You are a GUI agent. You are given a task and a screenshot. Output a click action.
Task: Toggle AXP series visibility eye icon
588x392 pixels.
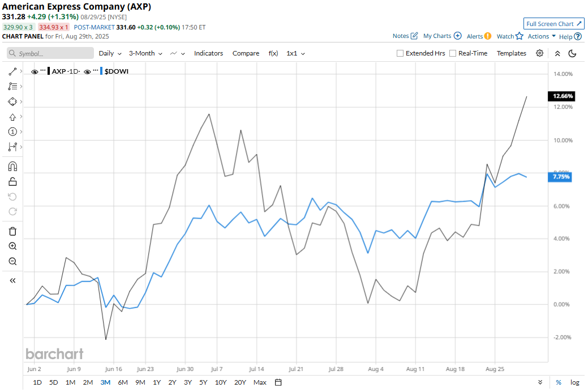pos(34,72)
